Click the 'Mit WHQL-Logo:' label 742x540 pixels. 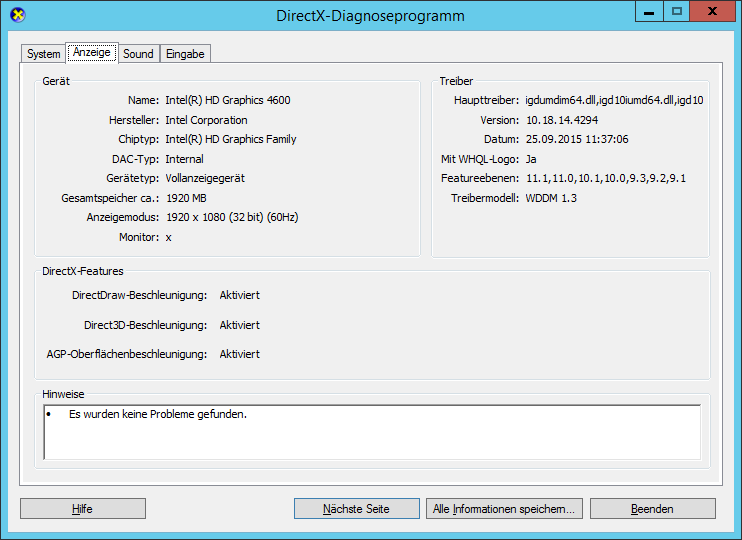480,159
